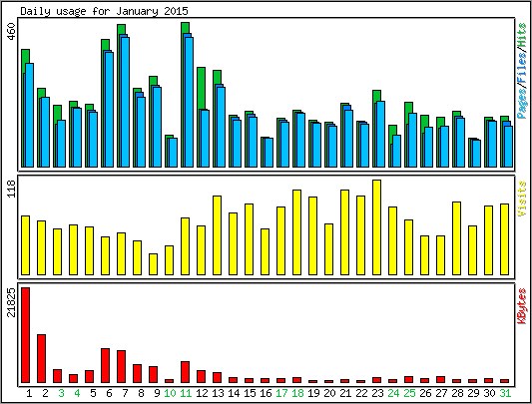Click day label 29 on the x-axis

tap(473, 393)
